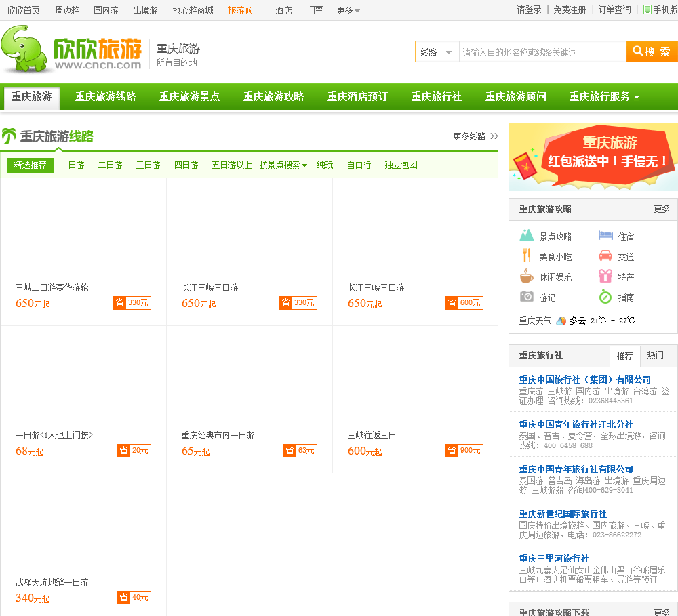The width and height of the screenshot is (678, 616).
Task: Select the 纯玩 filter tab
Action: 325,165
